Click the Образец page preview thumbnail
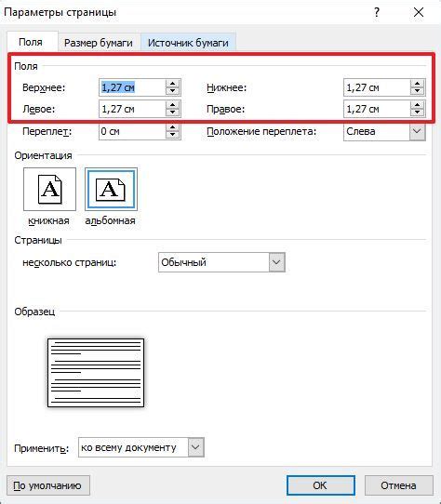This screenshot has width=441, height=504. tap(96, 373)
